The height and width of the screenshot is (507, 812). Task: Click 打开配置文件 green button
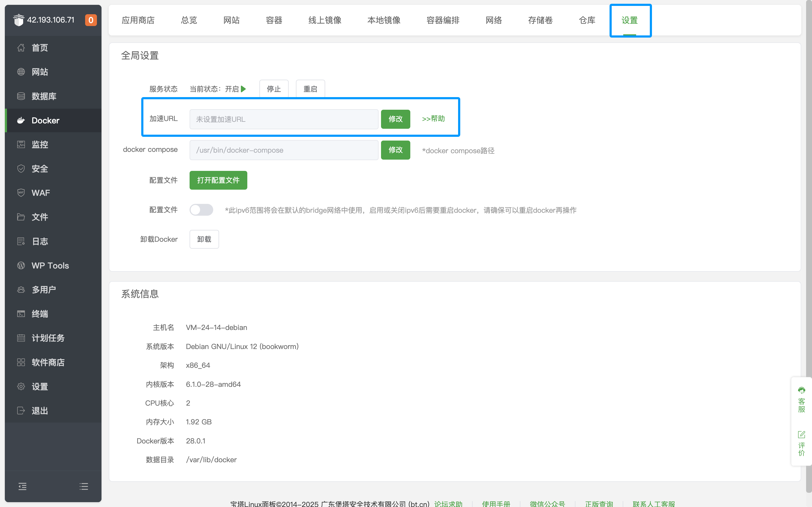[218, 180]
